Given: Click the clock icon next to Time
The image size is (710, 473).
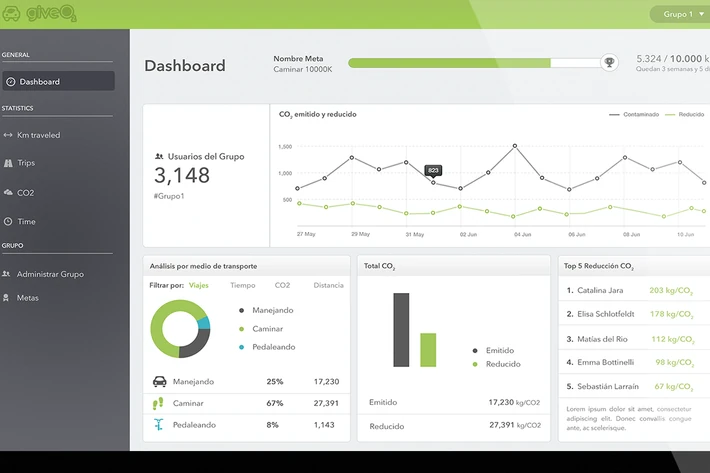Looking at the screenshot, I should 8,221.
